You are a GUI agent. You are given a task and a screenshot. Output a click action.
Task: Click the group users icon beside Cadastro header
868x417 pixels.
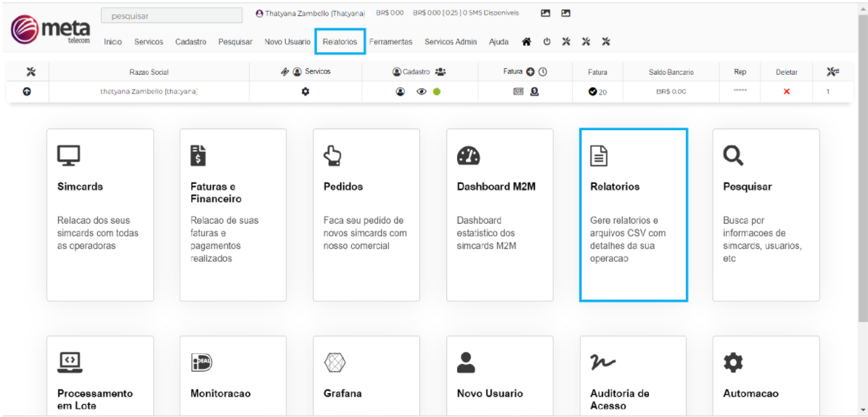click(440, 71)
